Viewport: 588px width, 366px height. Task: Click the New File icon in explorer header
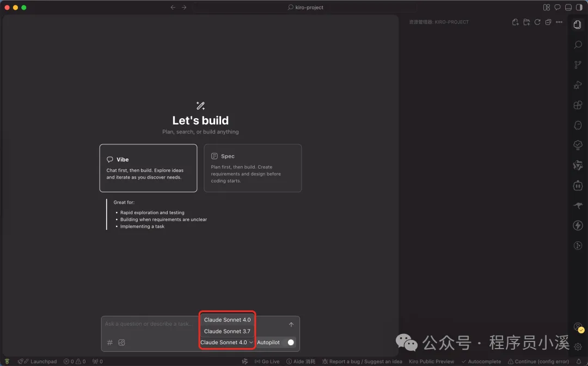pyautogui.click(x=515, y=22)
